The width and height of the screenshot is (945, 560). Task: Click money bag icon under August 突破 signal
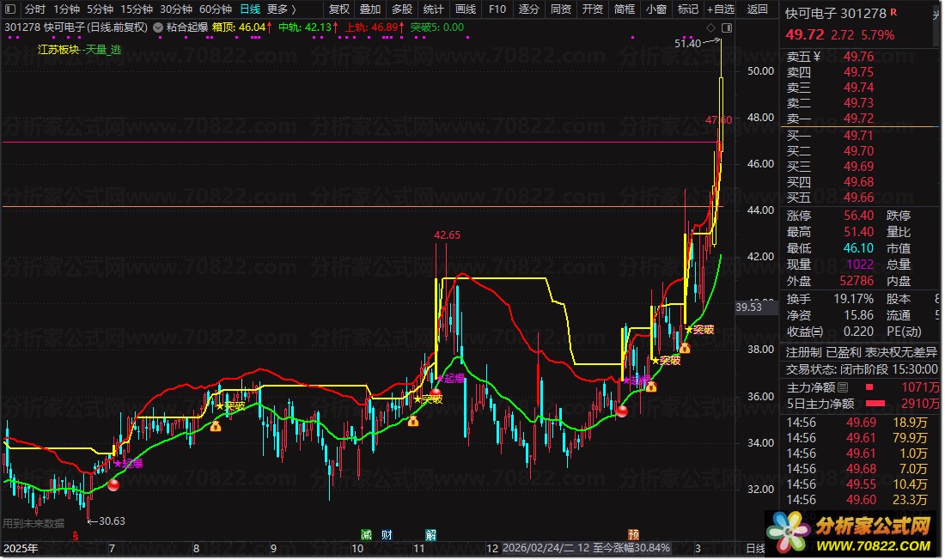[x=215, y=426]
